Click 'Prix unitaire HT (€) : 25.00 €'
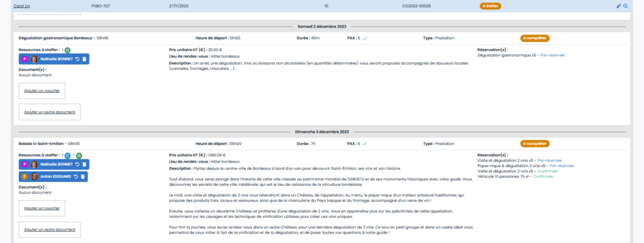The height and width of the screenshot is (243, 644). [x=196, y=50]
